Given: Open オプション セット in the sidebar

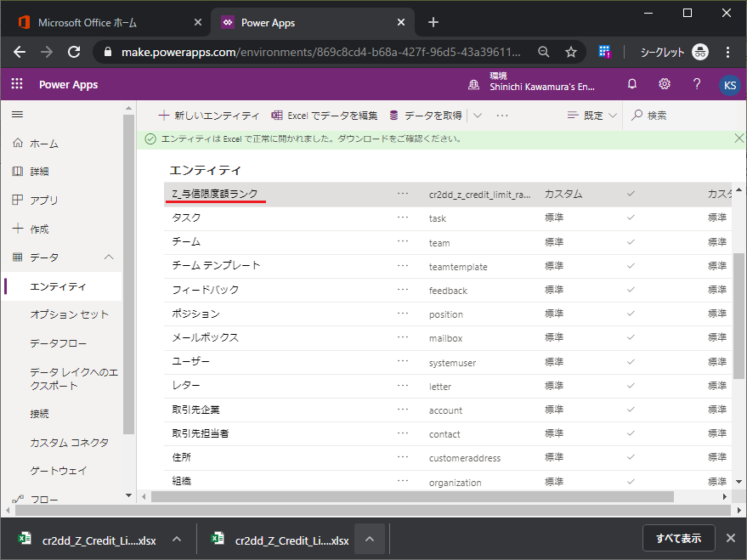Looking at the screenshot, I should [70, 314].
